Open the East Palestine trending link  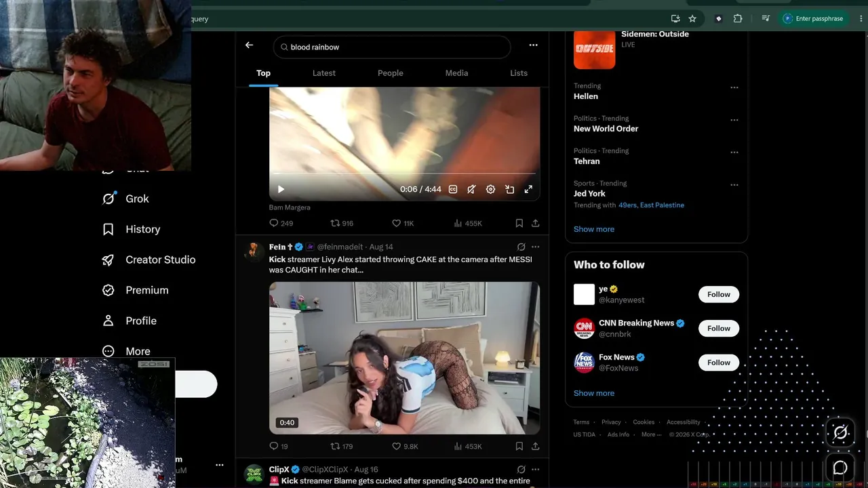pyautogui.click(x=662, y=205)
